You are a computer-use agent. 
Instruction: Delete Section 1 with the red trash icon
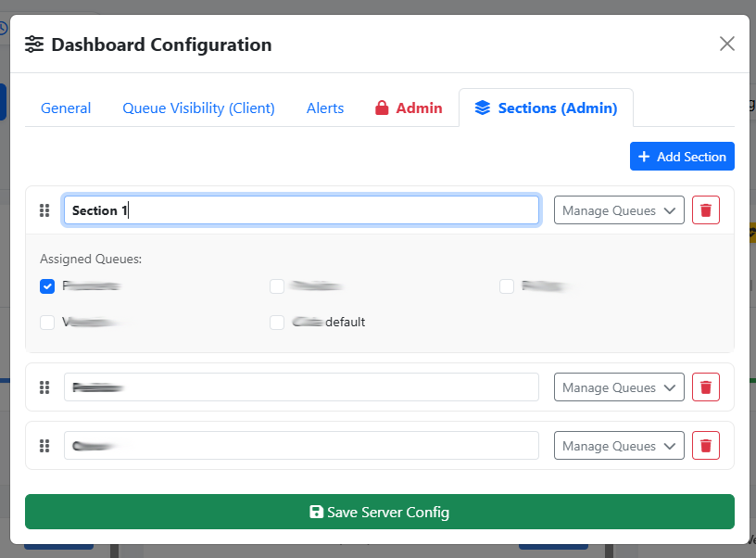click(706, 210)
